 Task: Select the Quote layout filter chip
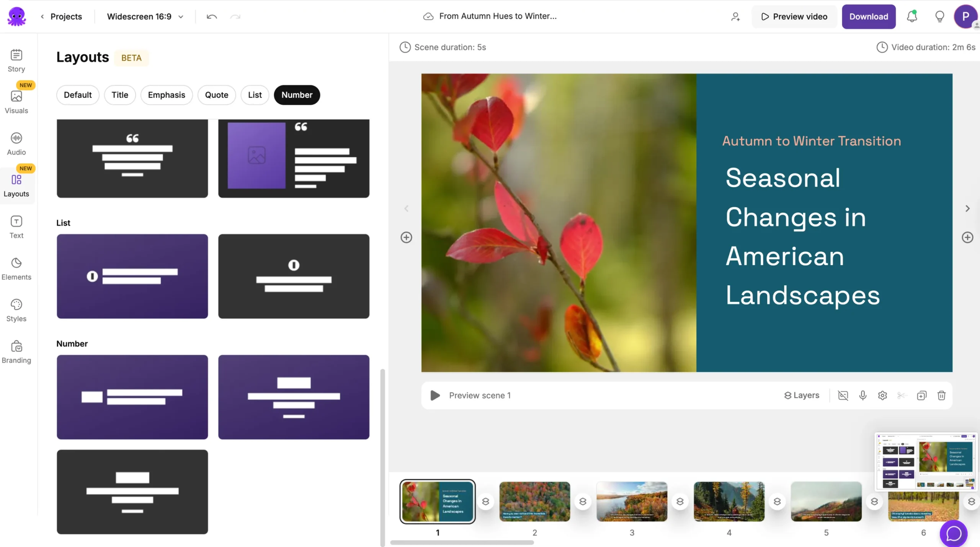(216, 95)
